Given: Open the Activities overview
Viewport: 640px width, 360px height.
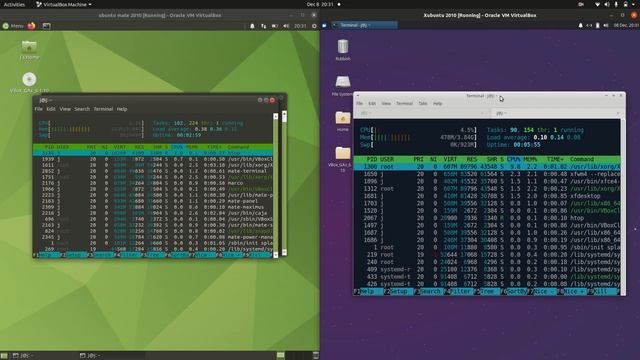Looking at the screenshot, I should [14, 4].
